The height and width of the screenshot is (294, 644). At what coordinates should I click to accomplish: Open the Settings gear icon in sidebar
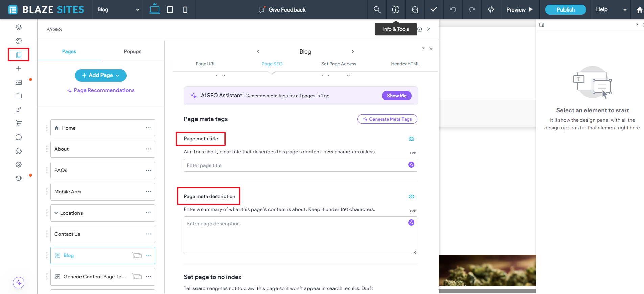pyautogui.click(x=19, y=165)
